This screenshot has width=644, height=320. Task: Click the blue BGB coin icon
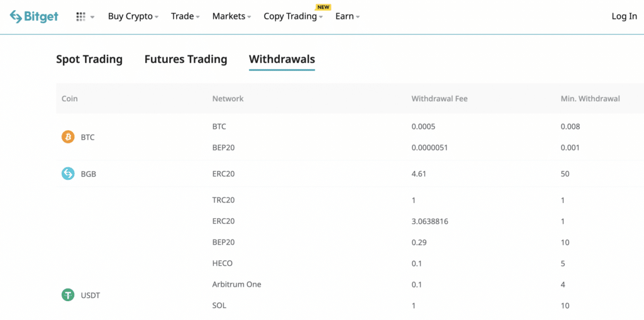68,174
